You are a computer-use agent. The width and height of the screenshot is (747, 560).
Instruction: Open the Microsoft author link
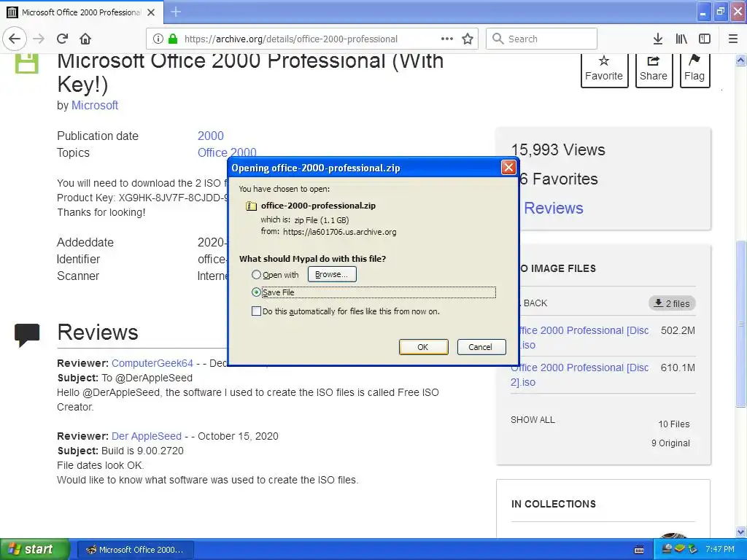pyautogui.click(x=95, y=105)
